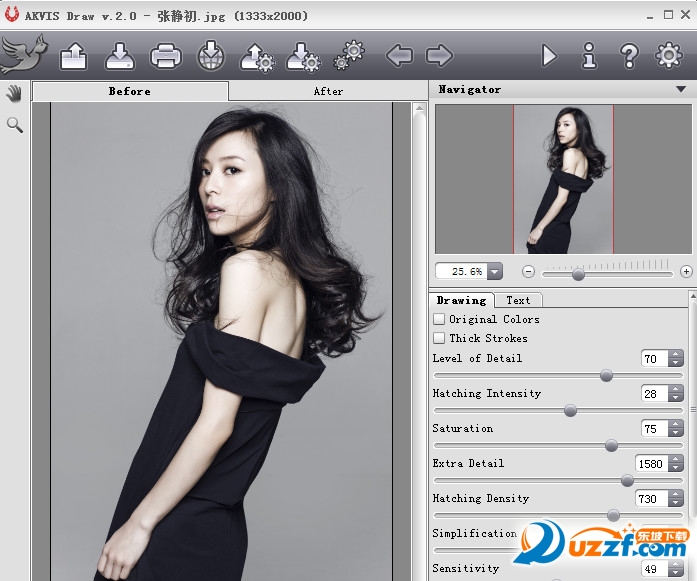Switch to the Before tab

(130, 91)
